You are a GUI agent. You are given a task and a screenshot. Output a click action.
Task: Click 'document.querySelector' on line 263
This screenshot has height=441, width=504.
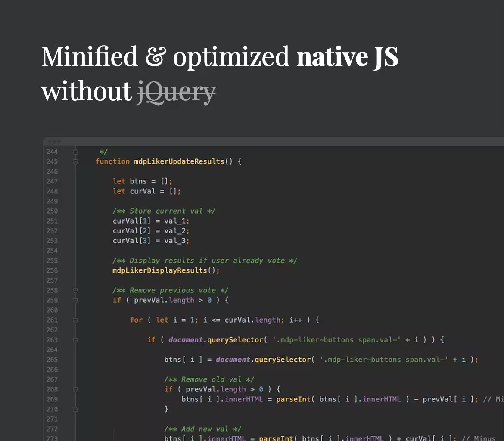[216, 340]
